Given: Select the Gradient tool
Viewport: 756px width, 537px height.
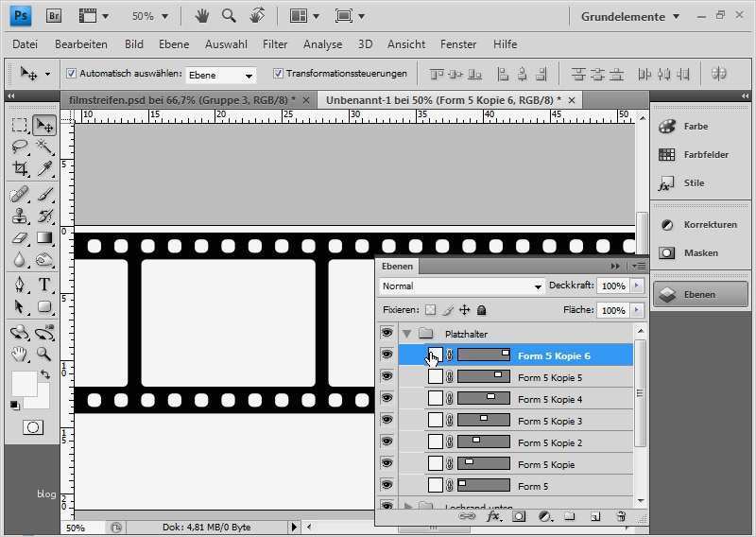Looking at the screenshot, I should [x=44, y=238].
